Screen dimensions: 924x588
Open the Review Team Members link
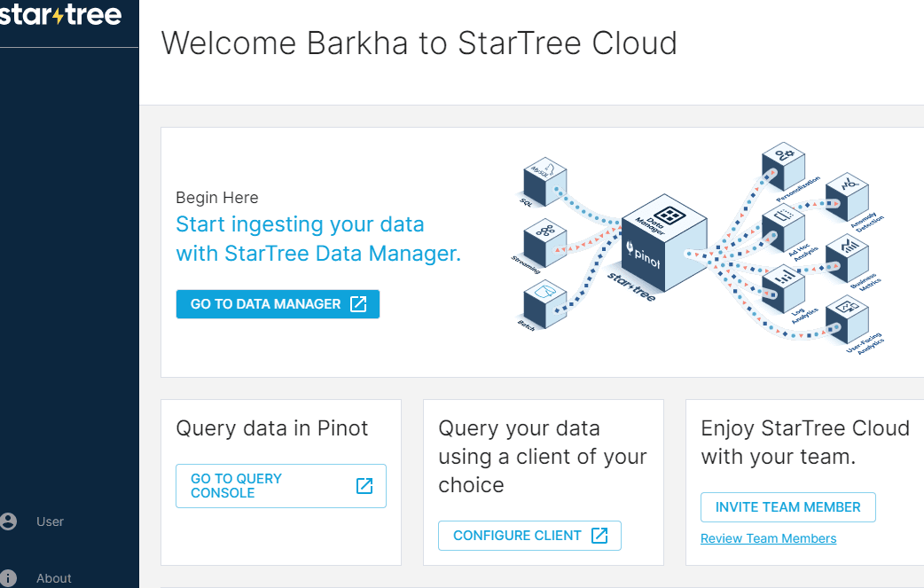pyautogui.click(x=768, y=538)
